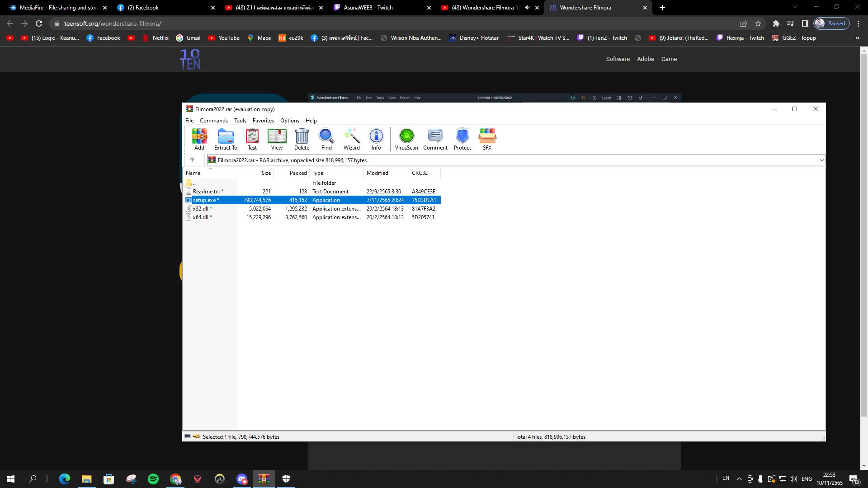Image resolution: width=868 pixels, height=488 pixels.
Task: Click the SFX toolbar icon
Action: pos(487,139)
